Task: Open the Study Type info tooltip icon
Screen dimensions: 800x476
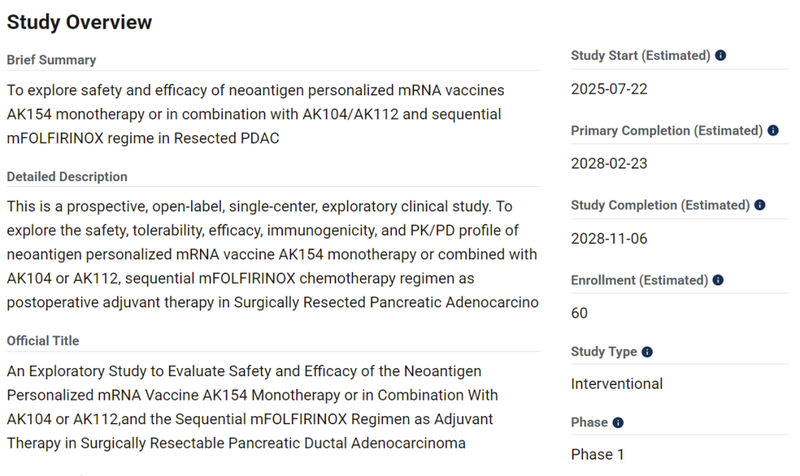Action: pos(647,352)
